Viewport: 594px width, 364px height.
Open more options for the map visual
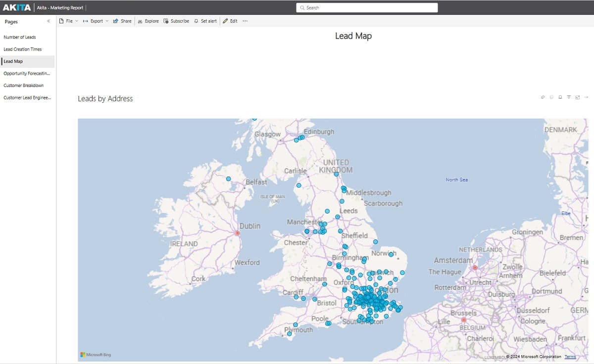pyautogui.click(x=585, y=97)
